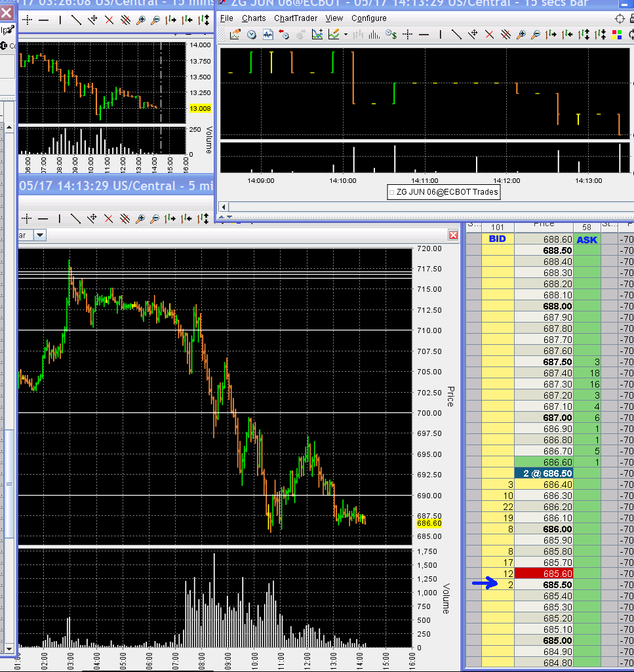The image size is (634, 672).
Task: Zoom in on the 5 min chart
Action: click(140, 218)
